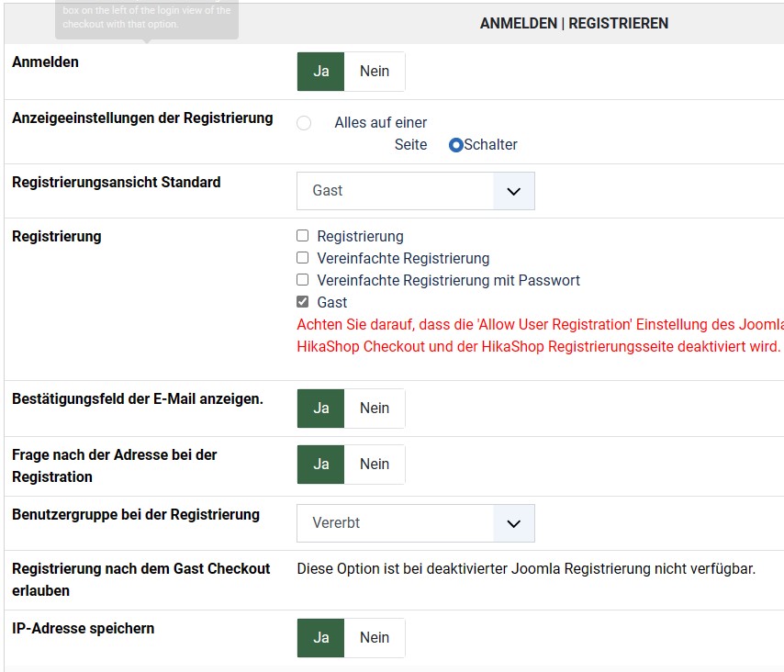784x672 pixels.
Task: Select 'Alles auf einer Seite' radio option
Action: (x=304, y=123)
